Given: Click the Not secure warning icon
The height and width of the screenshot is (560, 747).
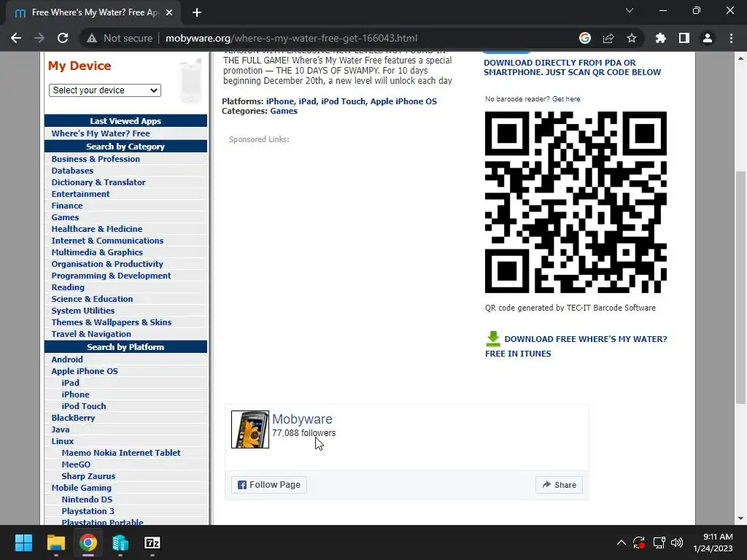Looking at the screenshot, I should (x=92, y=38).
